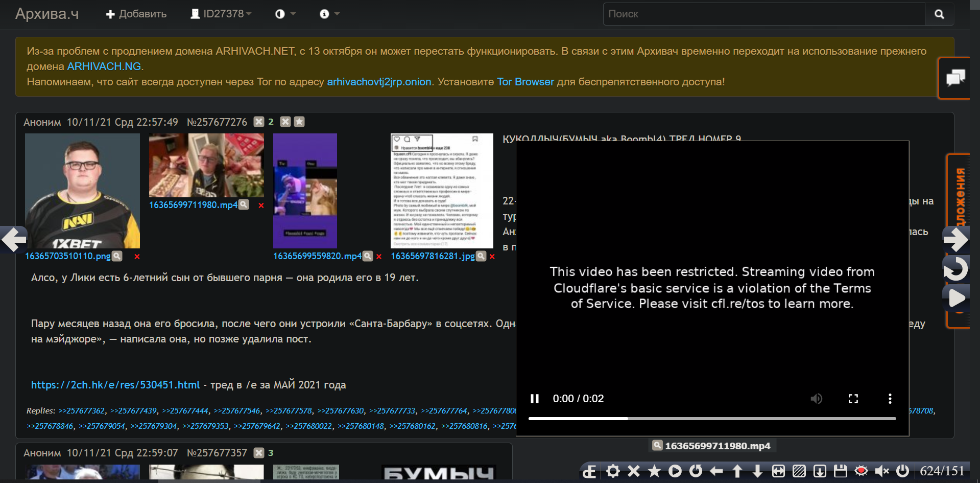Open video player more options menu

pyautogui.click(x=890, y=399)
